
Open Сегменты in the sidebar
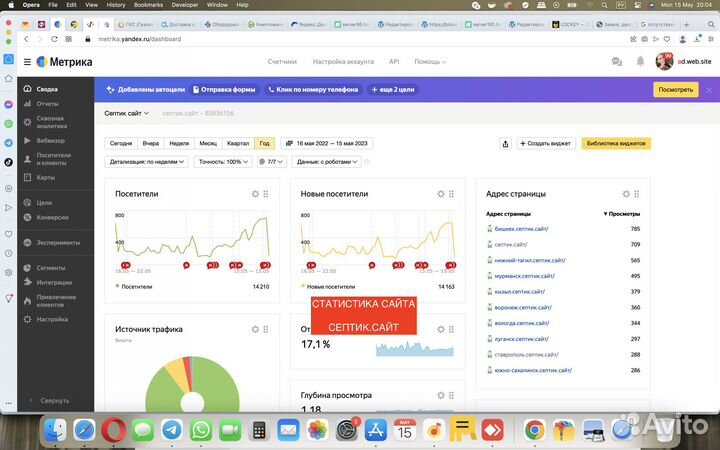coord(51,268)
